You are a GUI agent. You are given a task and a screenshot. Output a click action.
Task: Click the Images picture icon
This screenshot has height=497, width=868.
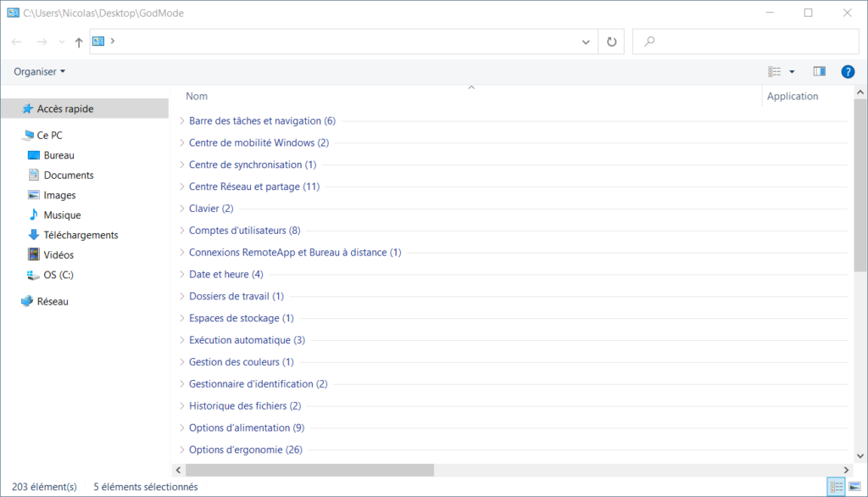(x=34, y=195)
